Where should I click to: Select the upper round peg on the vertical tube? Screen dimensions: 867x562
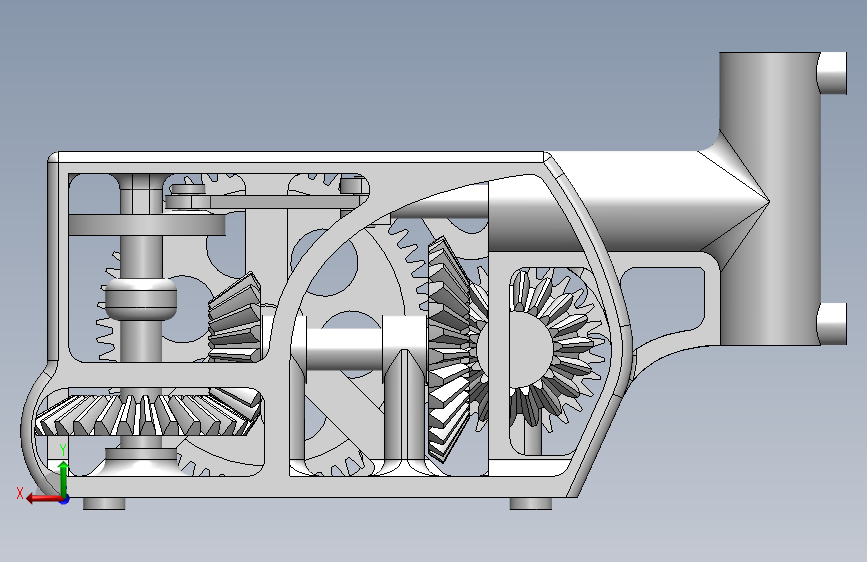tap(832, 73)
